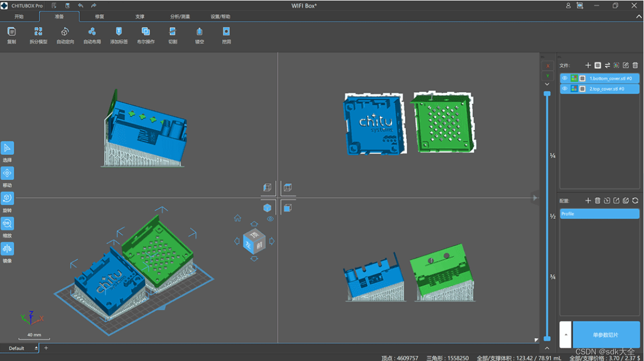This screenshot has height=361, width=644.
Task: Click the swap arrows icon in 文件 panel
Action: point(607,65)
